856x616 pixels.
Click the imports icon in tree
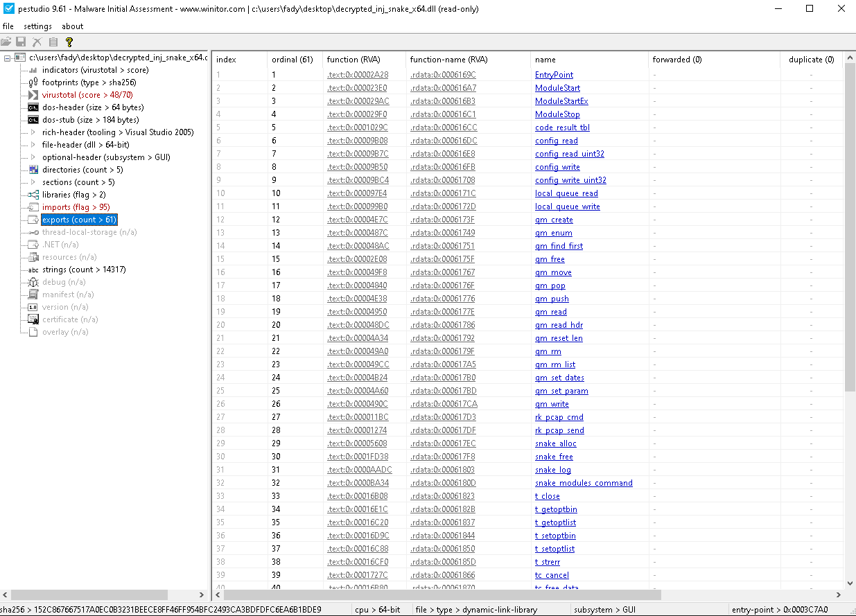click(x=33, y=207)
